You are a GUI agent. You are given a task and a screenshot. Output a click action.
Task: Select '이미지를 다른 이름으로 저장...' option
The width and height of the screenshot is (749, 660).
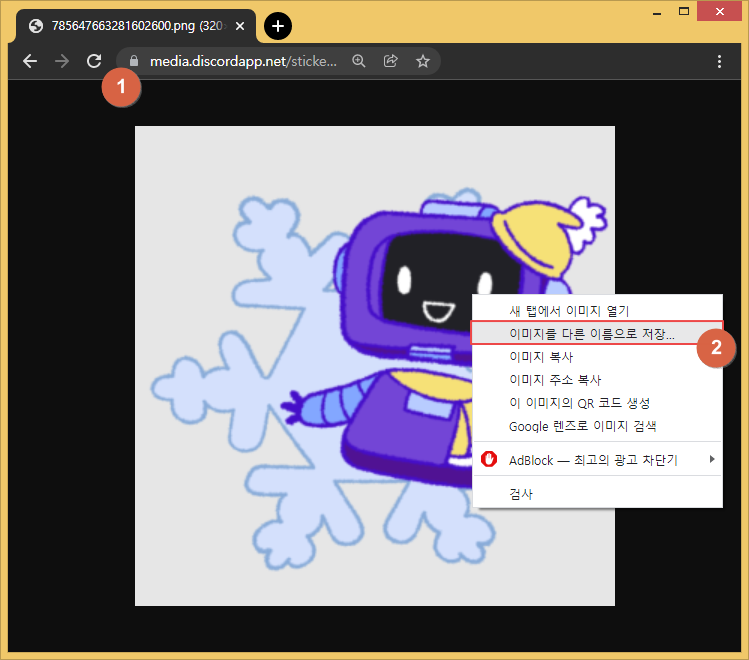597,333
